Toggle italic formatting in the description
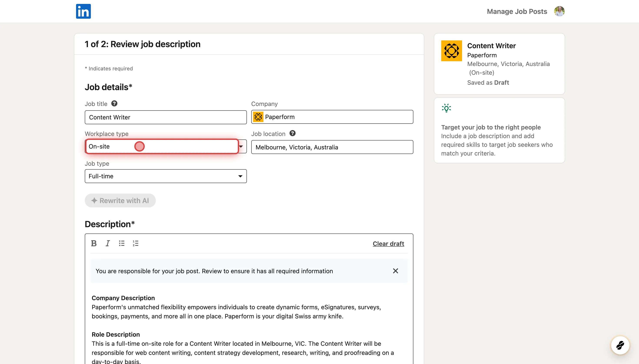The width and height of the screenshot is (639, 364). [108, 243]
